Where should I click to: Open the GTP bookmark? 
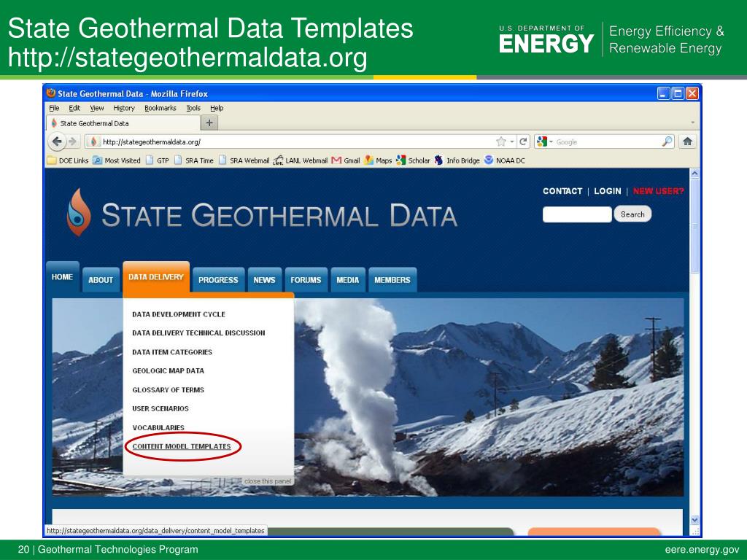pyautogui.click(x=158, y=160)
